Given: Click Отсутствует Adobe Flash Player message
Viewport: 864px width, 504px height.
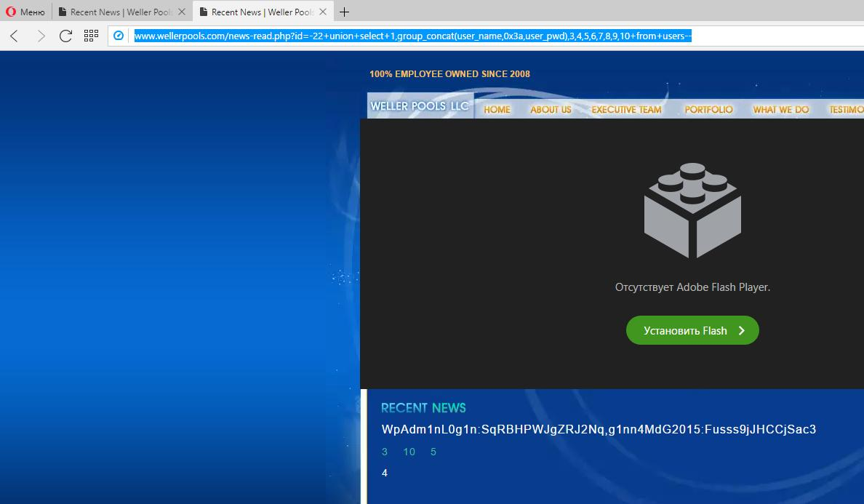Looking at the screenshot, I should (692, 287).
